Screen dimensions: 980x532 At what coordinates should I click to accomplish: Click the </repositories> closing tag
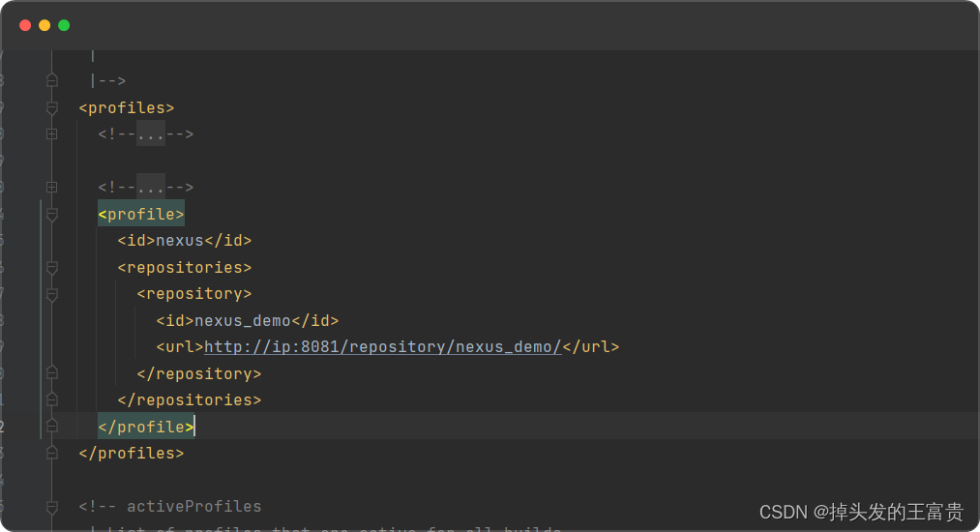[190, 400]
